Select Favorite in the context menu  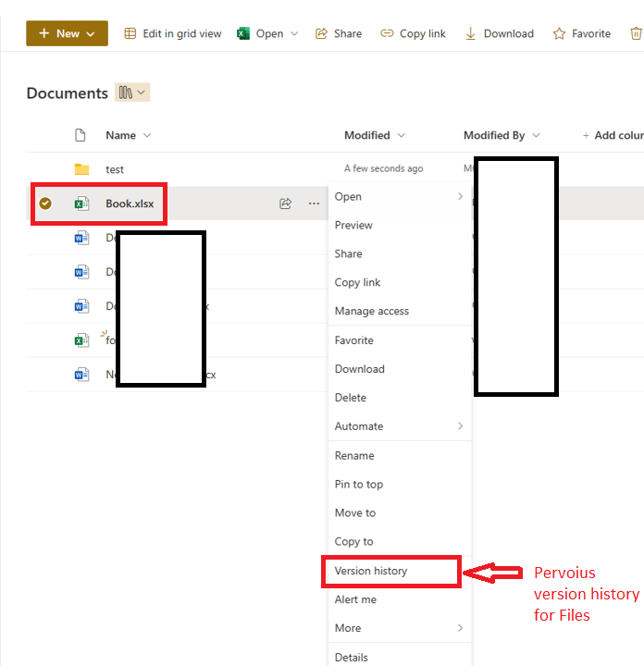click(x=400, y=340)
